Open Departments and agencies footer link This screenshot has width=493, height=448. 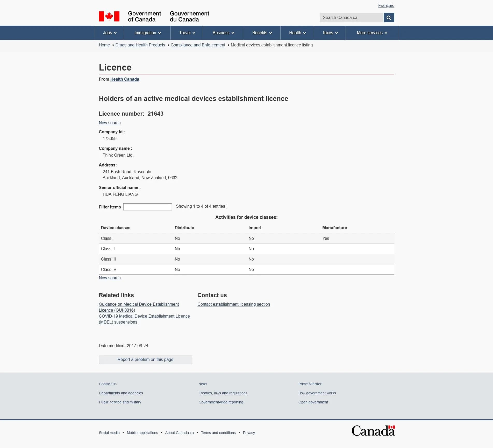pos(121,393)
